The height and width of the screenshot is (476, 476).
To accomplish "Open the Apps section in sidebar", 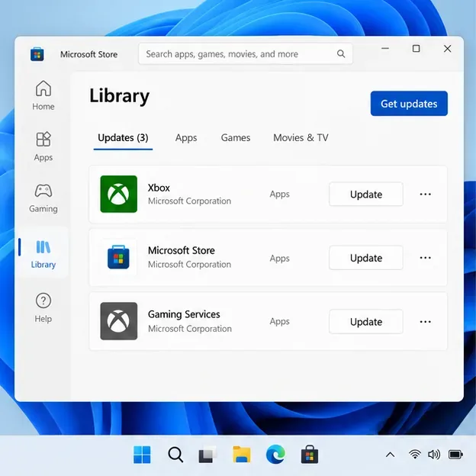I will [x=43, y=146].
